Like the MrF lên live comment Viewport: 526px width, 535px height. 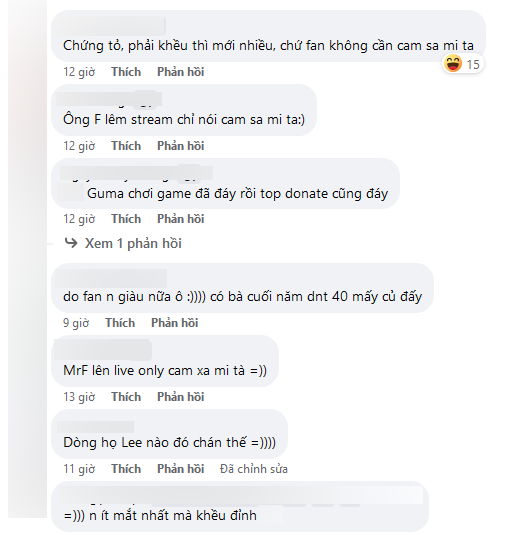tap(126, 397)
